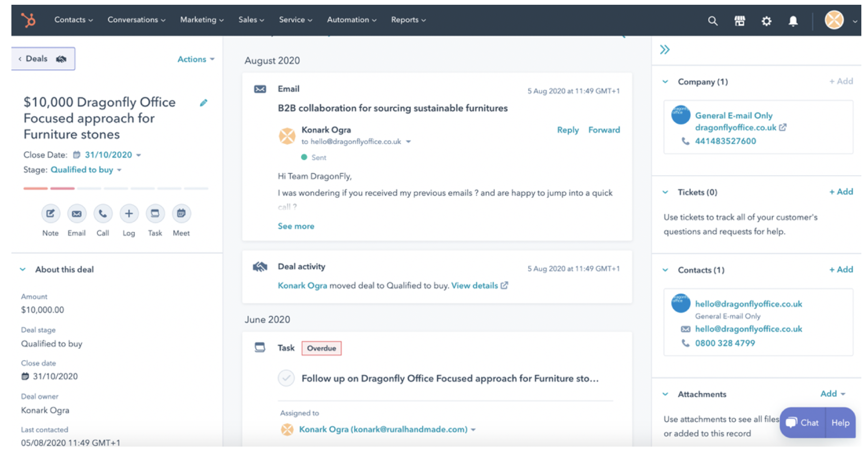Make a Call with the phone icon
Viewport: 868px width, 458px height.
[103, 214]
